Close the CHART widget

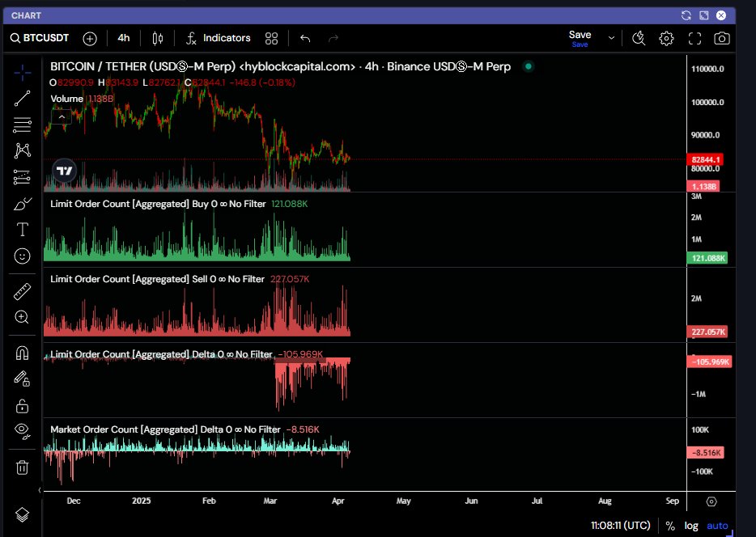coord(721,15)
